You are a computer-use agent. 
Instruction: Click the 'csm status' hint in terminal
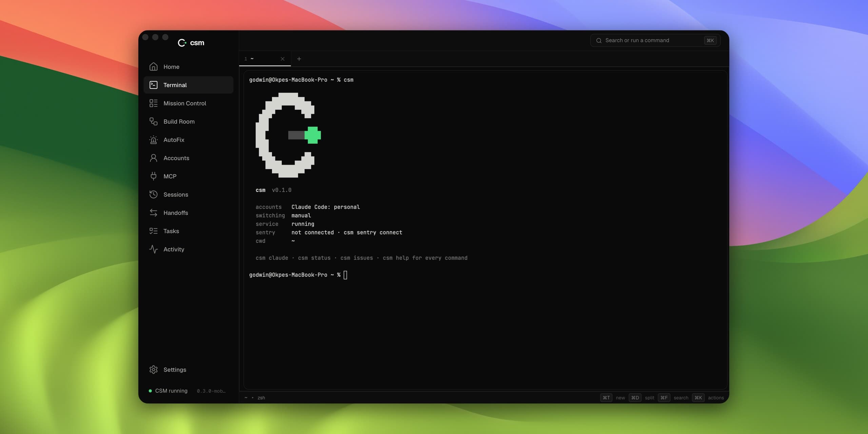[x=314, y=258]
